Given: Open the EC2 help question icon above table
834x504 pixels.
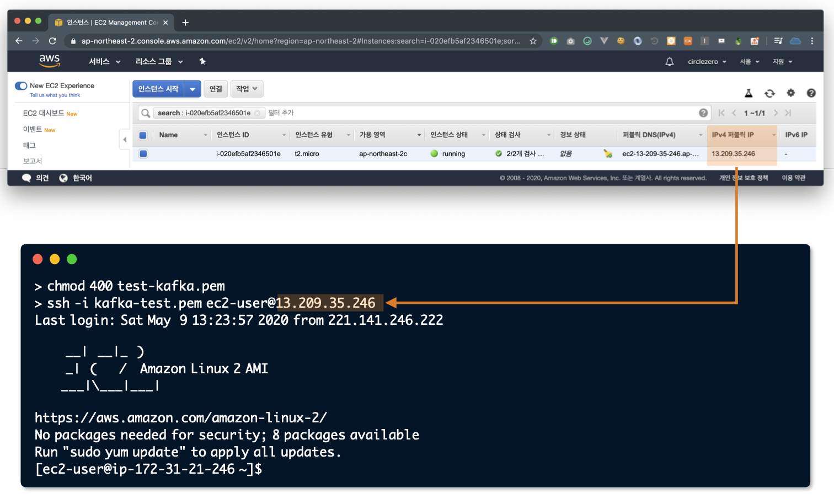Looking at the screenshot, I should click(811, 93).
